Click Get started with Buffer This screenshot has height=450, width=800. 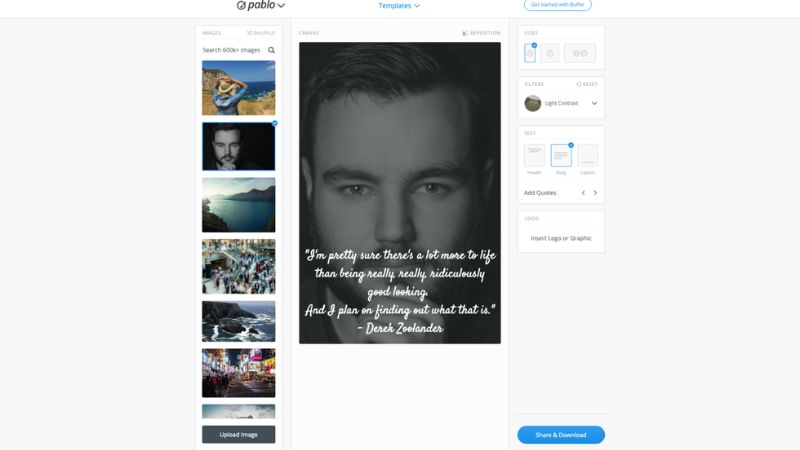pos(557,5)
